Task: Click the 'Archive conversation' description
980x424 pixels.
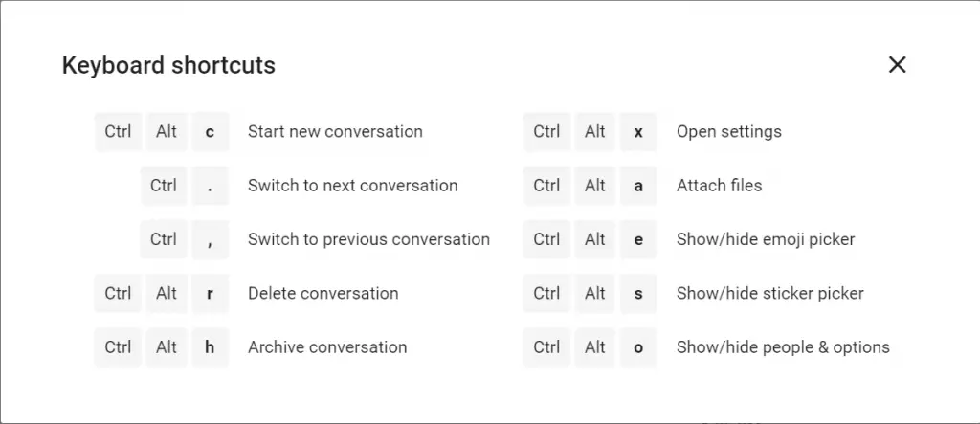Action: click(x=327, y=346)
